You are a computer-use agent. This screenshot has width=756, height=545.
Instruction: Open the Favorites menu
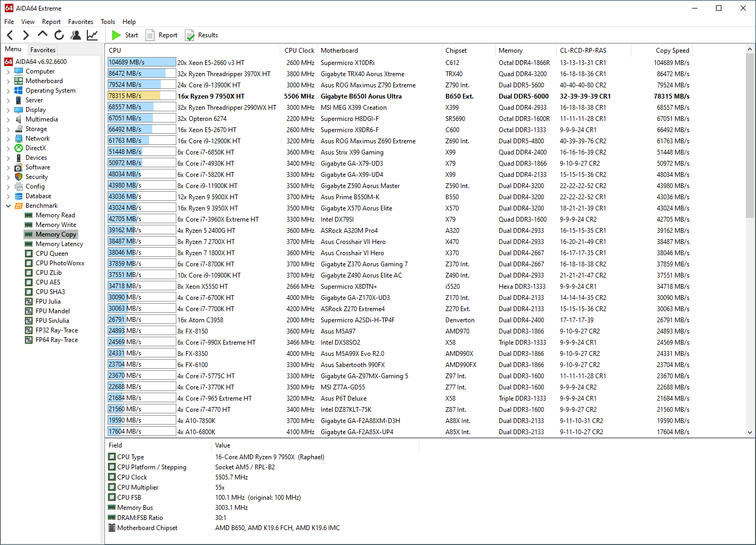80,22
